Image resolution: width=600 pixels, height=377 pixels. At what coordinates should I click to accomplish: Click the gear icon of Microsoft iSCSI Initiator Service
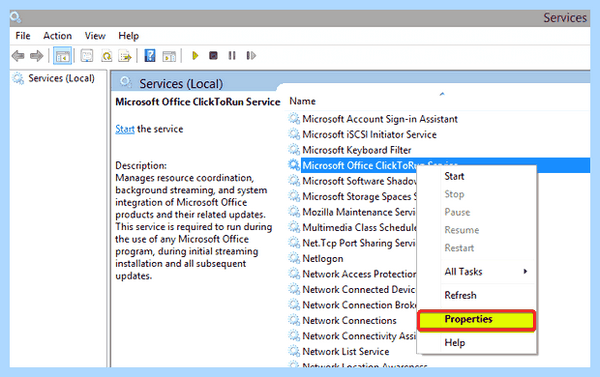click(294, 134)
